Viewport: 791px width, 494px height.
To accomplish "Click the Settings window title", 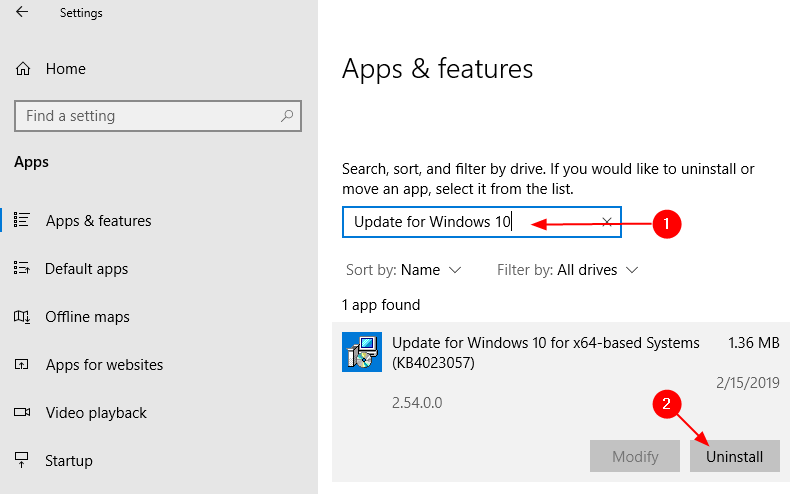I will (81, 13).
